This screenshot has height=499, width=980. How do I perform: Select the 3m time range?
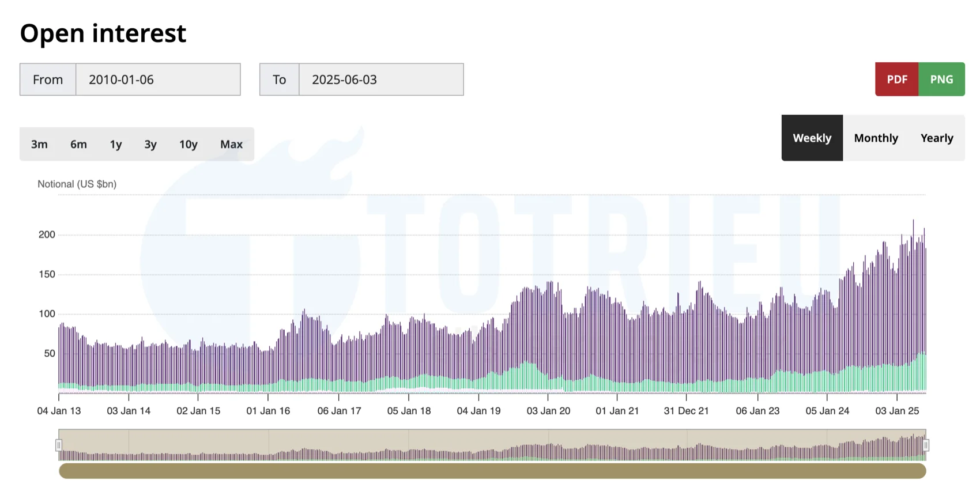[39, 144]
